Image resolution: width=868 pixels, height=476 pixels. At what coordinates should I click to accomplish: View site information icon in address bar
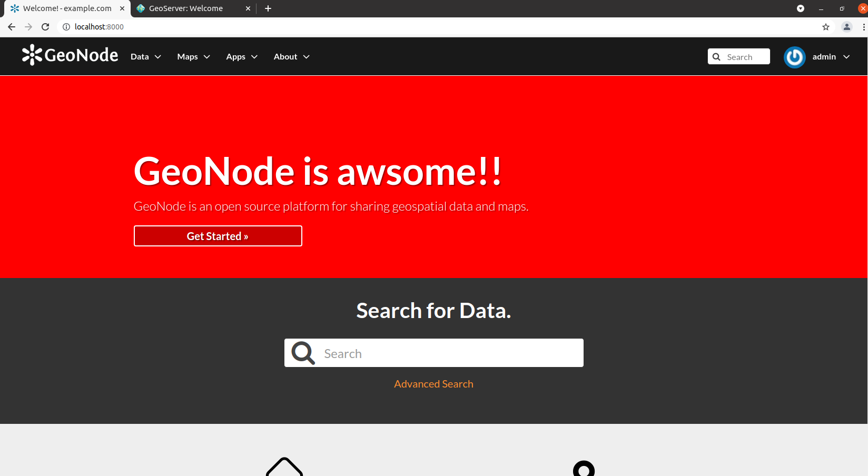coord(66,27)
